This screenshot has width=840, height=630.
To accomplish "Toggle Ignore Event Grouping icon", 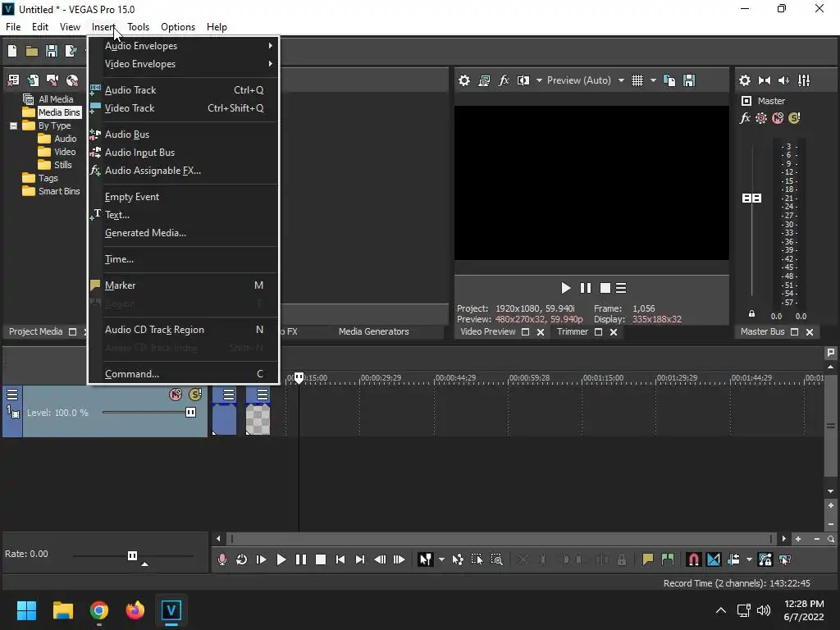I will coord(785,559).
